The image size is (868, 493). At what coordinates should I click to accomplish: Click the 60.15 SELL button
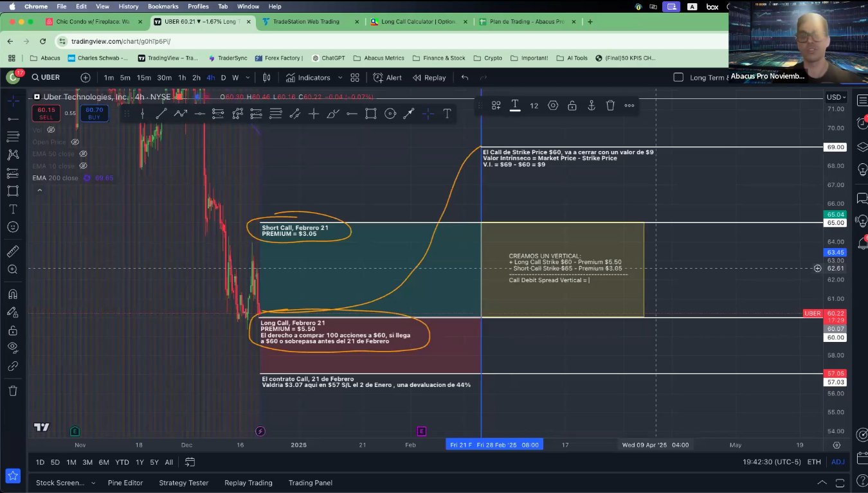pyautogui.click(x=46, y=114)
